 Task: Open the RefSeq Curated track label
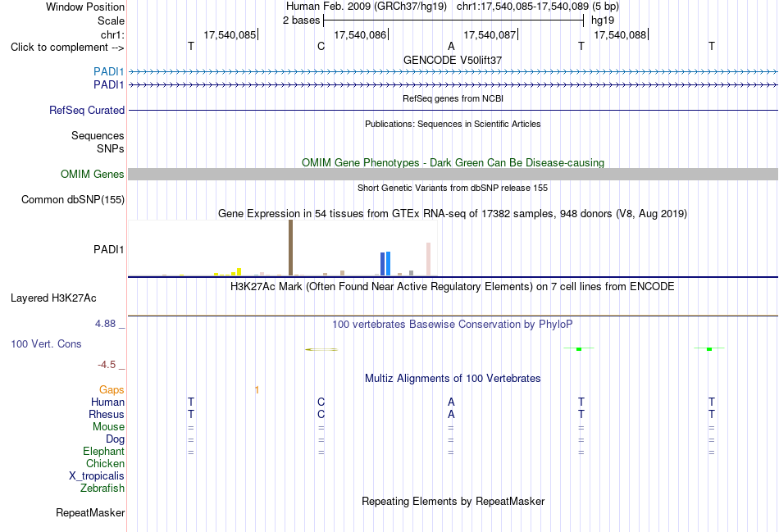[87, 111]
